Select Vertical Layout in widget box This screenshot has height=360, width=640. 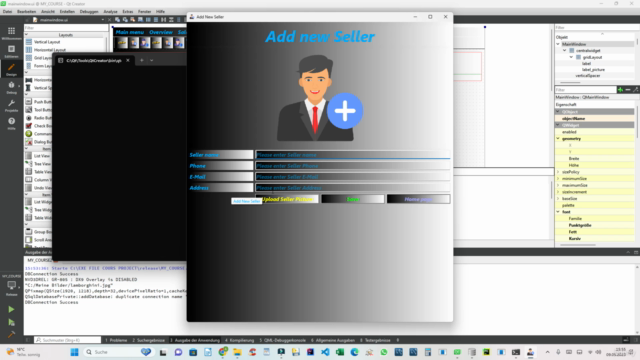pyautogui.click(x=47, y=42)
